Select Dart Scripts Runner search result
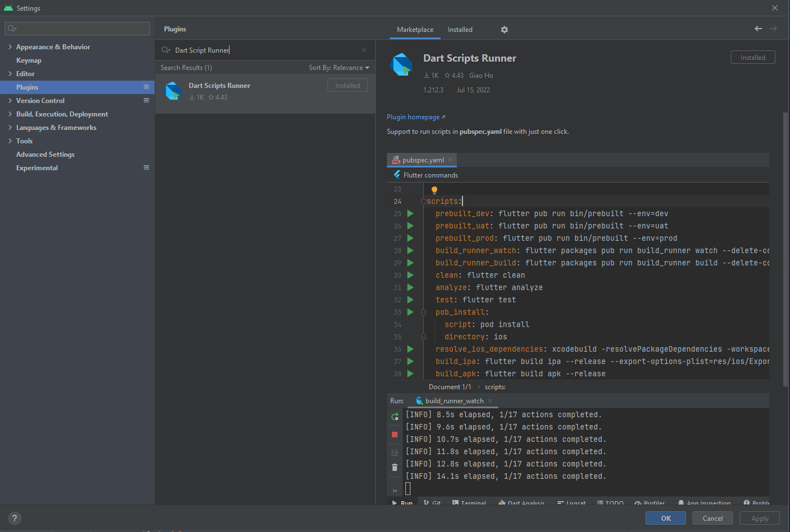The image size is (790, 532). pos(265,94)
